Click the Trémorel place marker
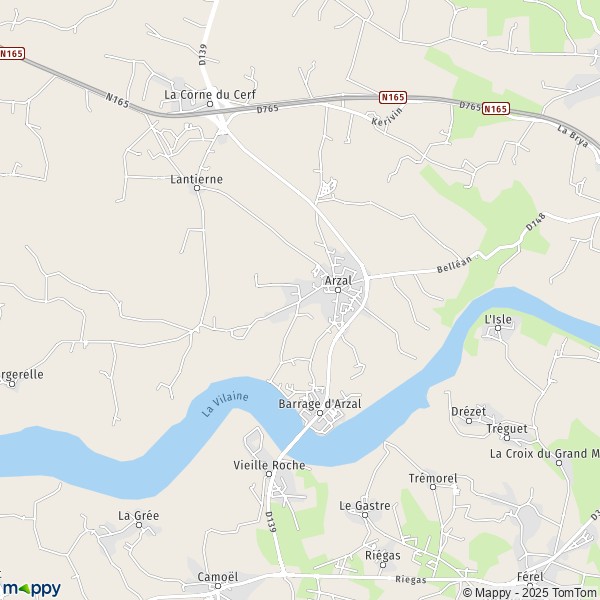The image size is (600, 600). coord(433,487)
